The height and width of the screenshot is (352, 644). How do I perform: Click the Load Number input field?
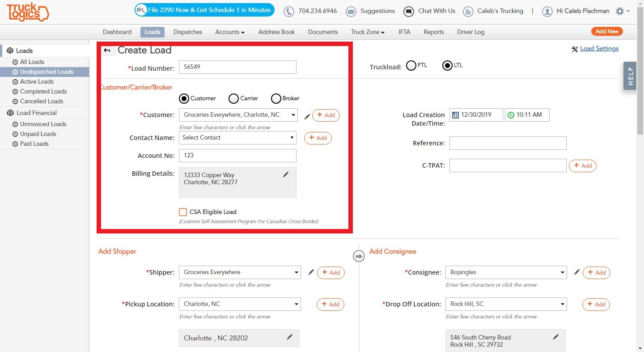(x=237, y=67)
